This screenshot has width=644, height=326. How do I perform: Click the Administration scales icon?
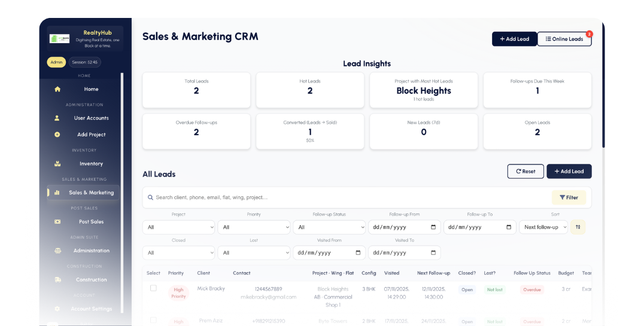[57, 251]
